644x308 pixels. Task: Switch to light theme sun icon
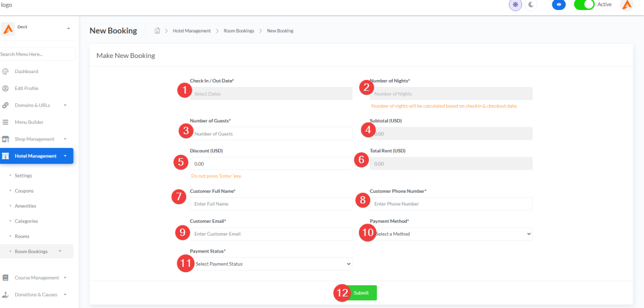pyautogui.click(x=515, y=5)
